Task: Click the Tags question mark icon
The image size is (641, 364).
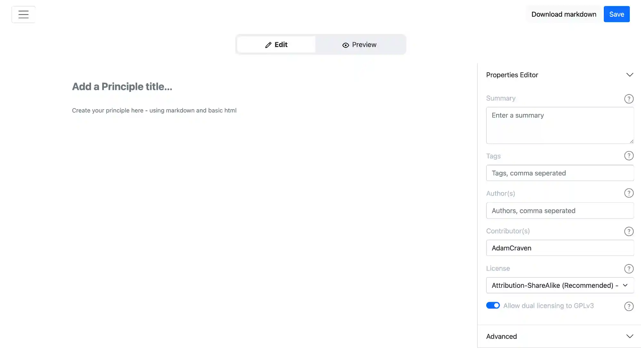Action: (629, 156)
